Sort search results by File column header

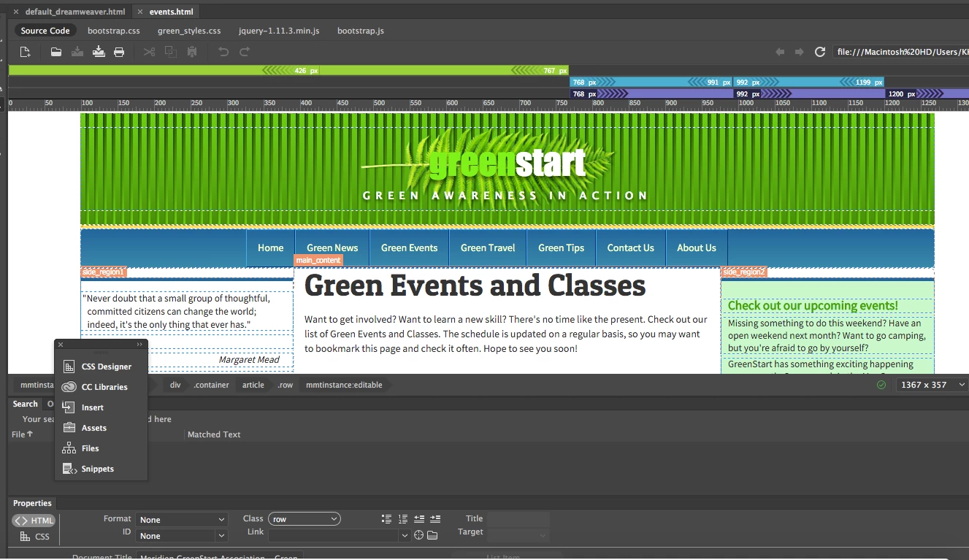(22, 434)
